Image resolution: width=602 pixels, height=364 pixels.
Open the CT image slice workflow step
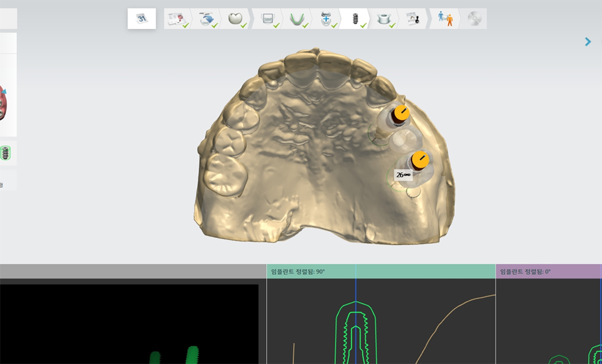267,19
